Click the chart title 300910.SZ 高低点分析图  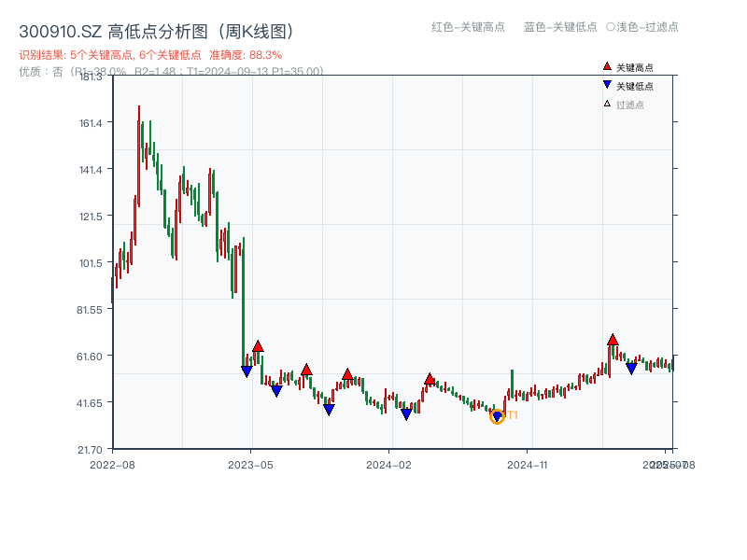click(154, 29)
